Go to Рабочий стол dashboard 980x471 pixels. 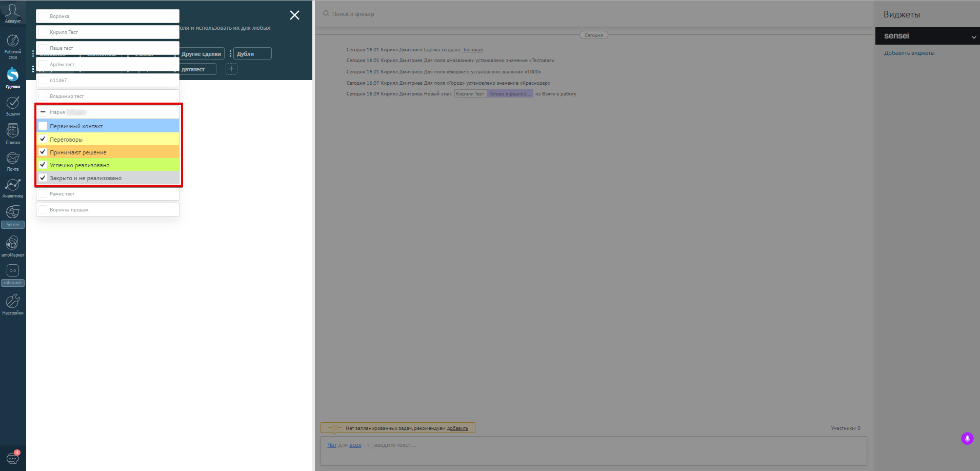pyautogui.click(x=12, y=47)
